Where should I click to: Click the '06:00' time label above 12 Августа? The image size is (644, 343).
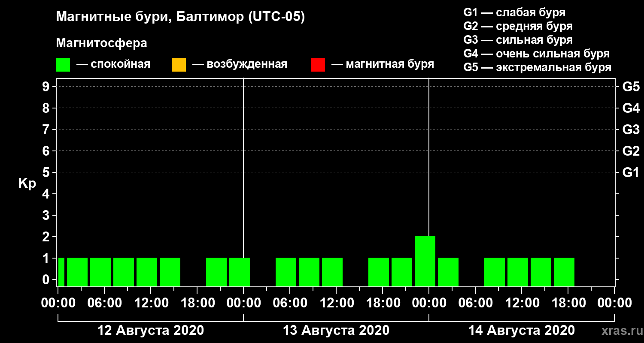104,303
